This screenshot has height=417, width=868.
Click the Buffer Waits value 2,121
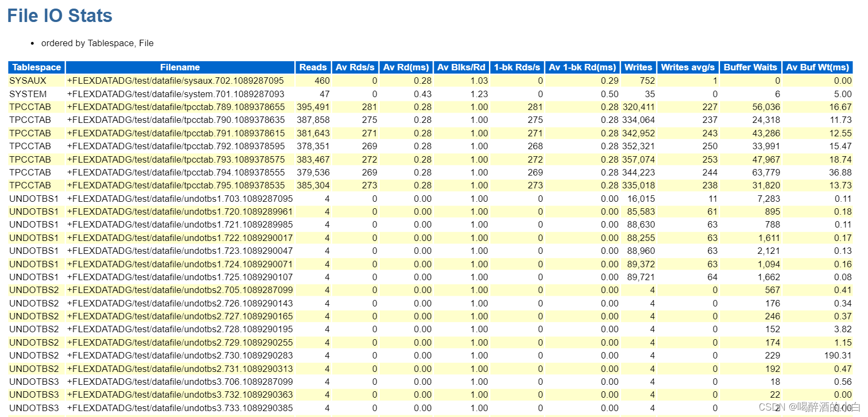(x=769, y=251)
